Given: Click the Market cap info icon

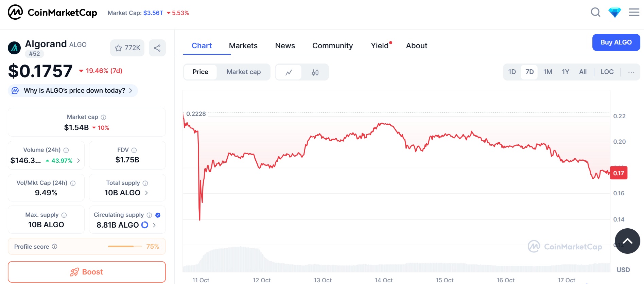Looking at the screenshot, I should 104,117.
